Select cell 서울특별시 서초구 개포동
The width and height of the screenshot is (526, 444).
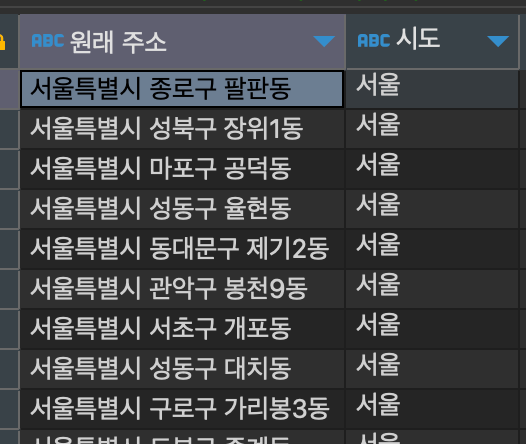point(182,328)
